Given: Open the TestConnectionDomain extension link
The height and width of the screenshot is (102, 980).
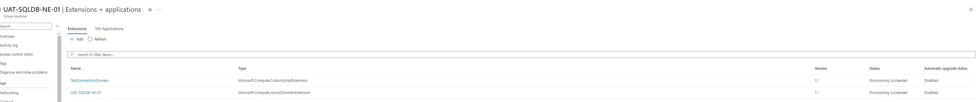Looking at the screenshot, I should click(x=89, y=80).
